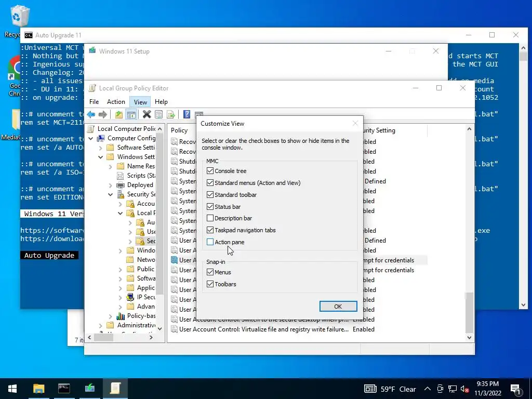Uncheck the Standard toolbar checkbox
Screen dimensions: 532x399
(x=210, y=195)
